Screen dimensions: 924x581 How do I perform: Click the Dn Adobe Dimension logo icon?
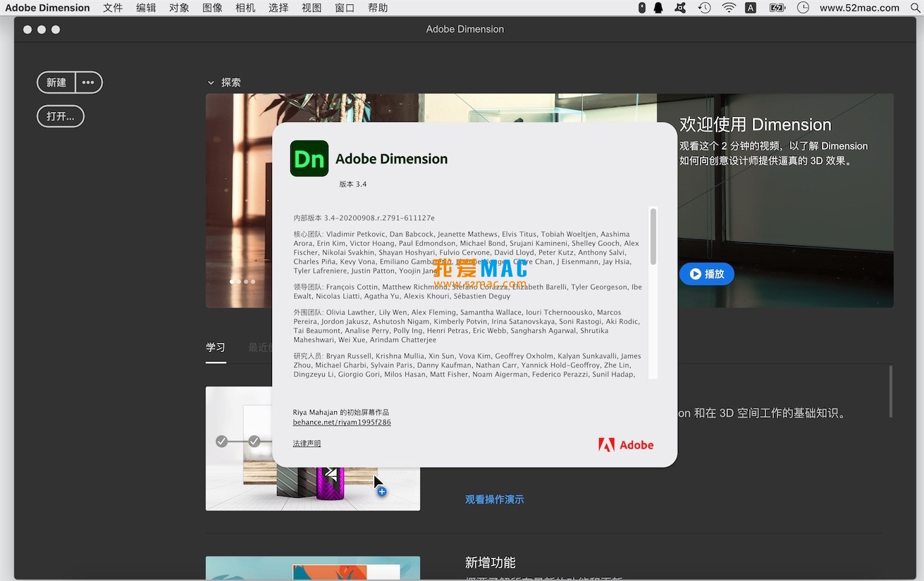[x=309, y=158]
